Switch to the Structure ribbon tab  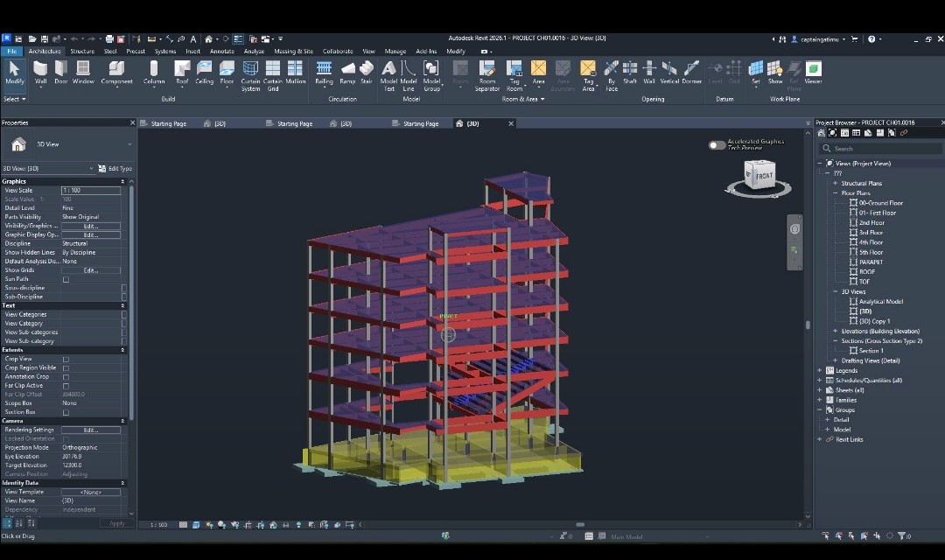click(82, 52)
